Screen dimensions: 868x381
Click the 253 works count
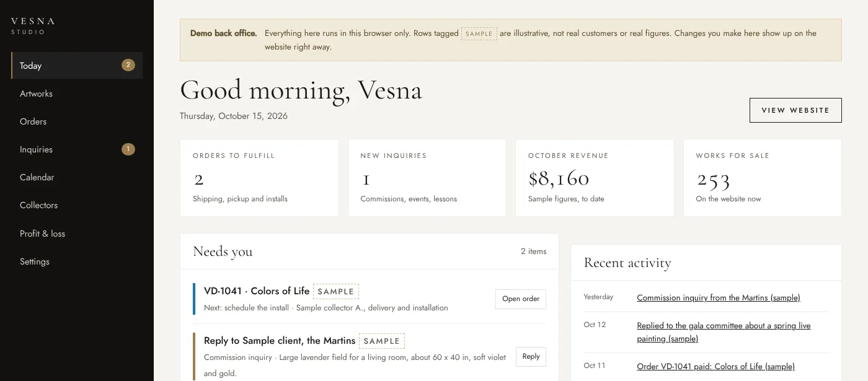(713, 180)
